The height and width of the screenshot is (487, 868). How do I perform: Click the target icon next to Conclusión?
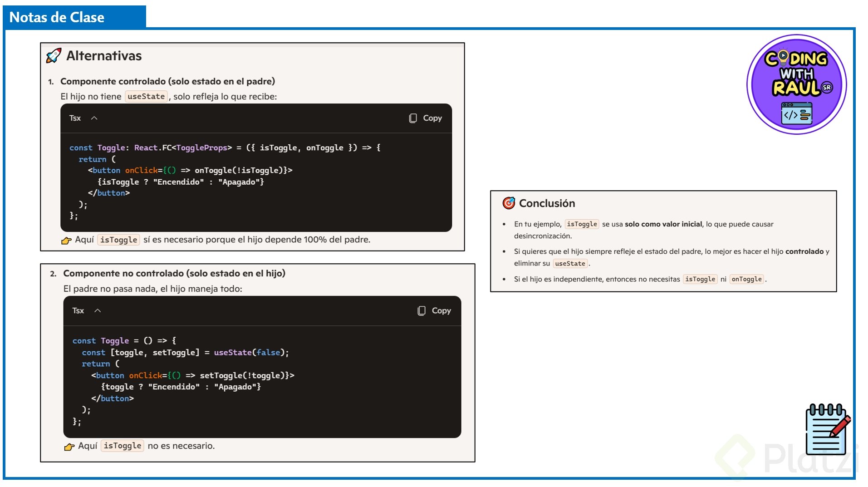(509, 203)
